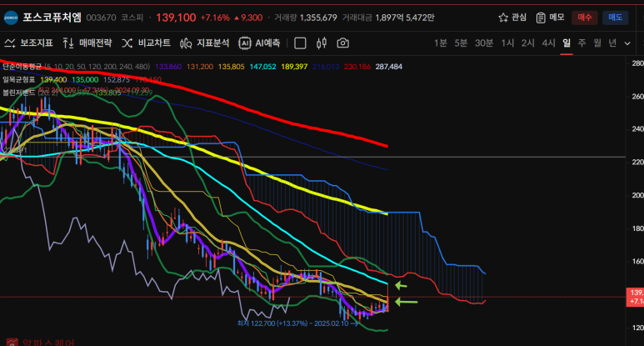
Task: Click moving average value 147,052
Action: coord(263,67)
